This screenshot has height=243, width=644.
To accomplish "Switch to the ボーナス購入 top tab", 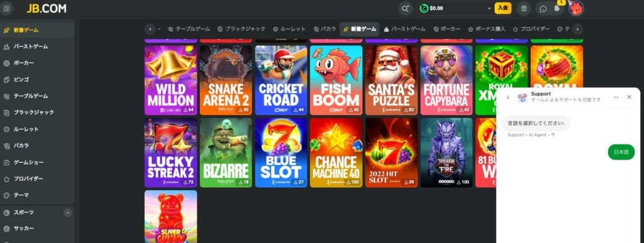I will [487, 29].
